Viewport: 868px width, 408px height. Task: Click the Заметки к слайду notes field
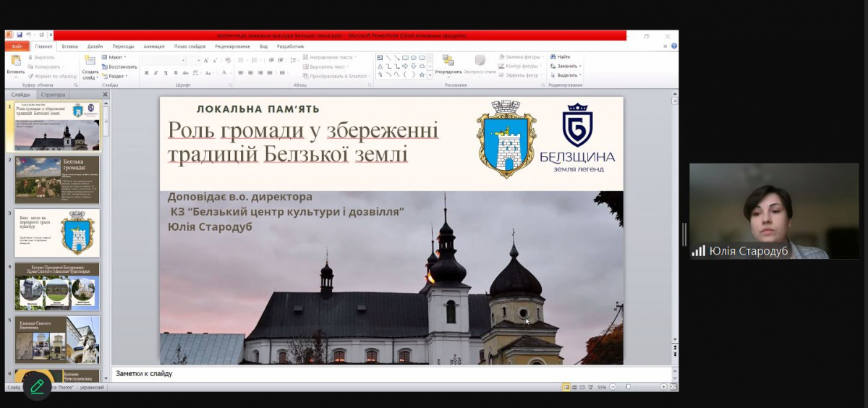[x=391, y=374]
